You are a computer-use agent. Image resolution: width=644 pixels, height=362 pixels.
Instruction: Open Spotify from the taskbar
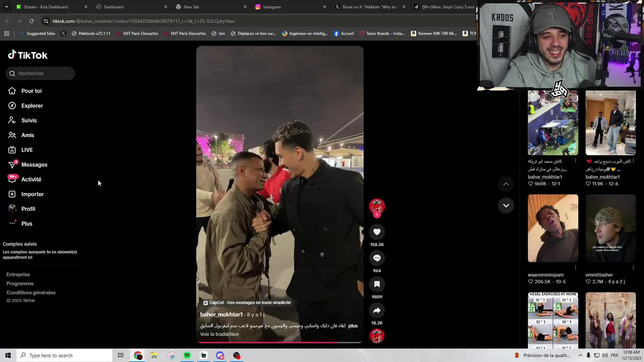187,355
